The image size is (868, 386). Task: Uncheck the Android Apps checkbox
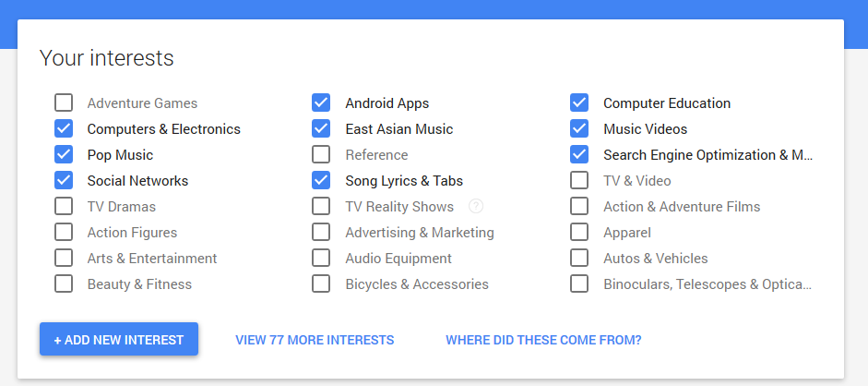coord(321,103)
